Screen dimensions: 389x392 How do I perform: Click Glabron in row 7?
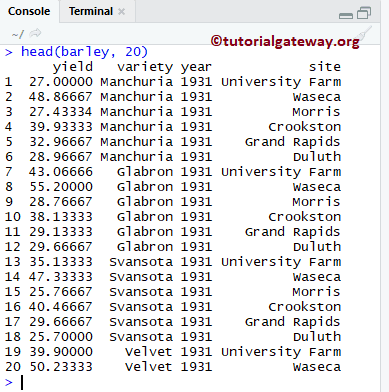click(x=145, y=172)
